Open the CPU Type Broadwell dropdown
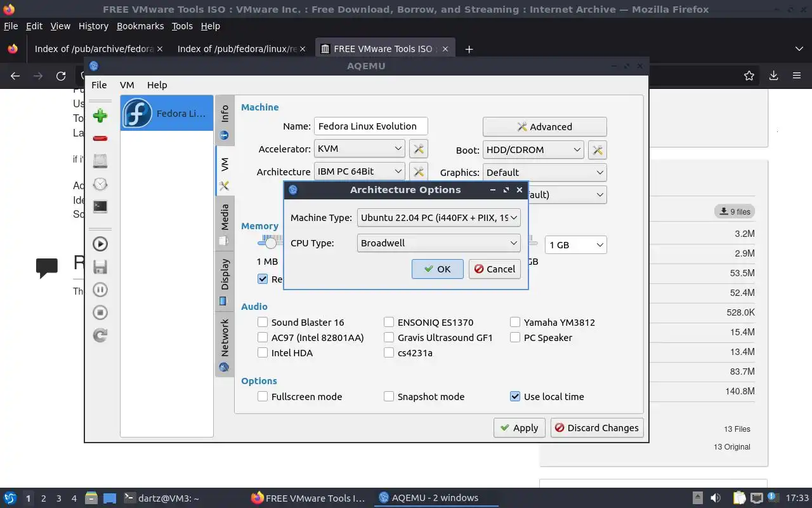812x508 pixels. point(438,243)
